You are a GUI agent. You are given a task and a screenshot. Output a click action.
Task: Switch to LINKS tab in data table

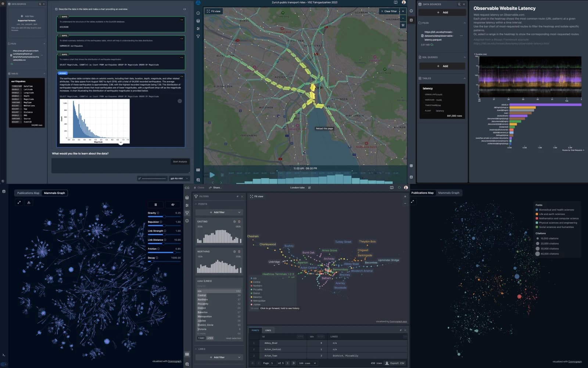tap(268, 330)
